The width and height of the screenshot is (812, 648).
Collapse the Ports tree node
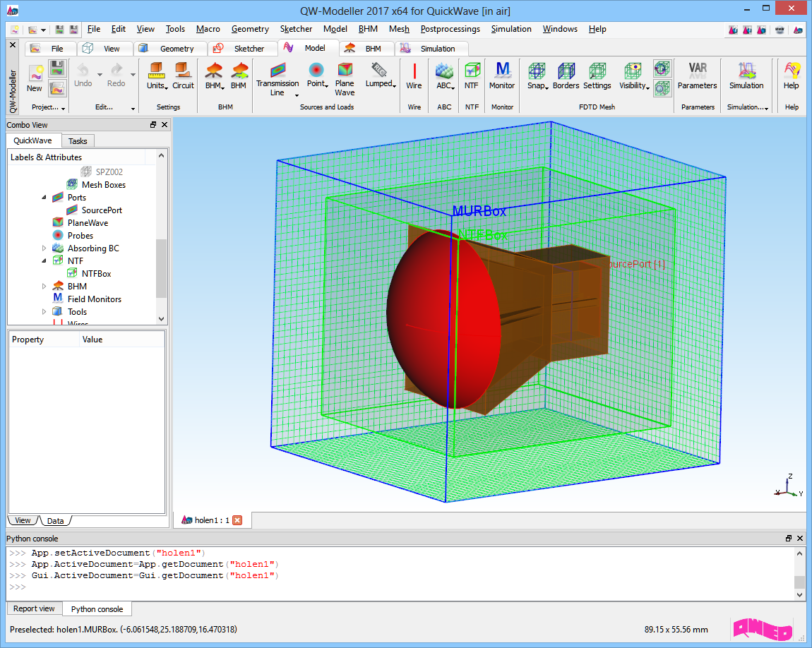[x=44, y=197]
